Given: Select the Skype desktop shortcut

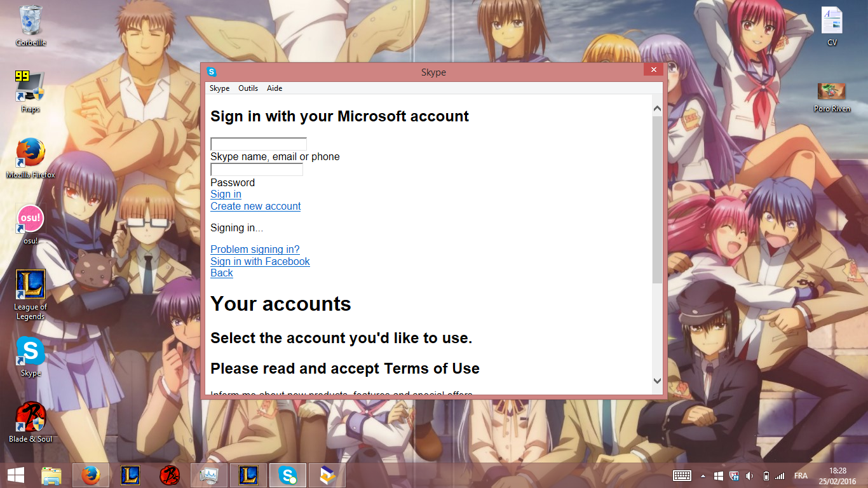Looking at the screenshot, I should pos(31,357).
